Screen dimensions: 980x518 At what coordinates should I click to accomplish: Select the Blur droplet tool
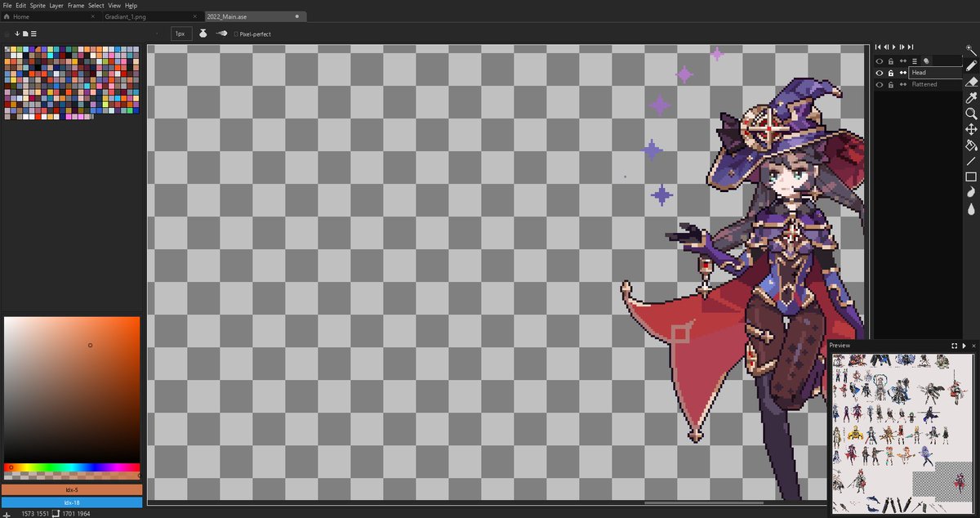coord(971,208)
